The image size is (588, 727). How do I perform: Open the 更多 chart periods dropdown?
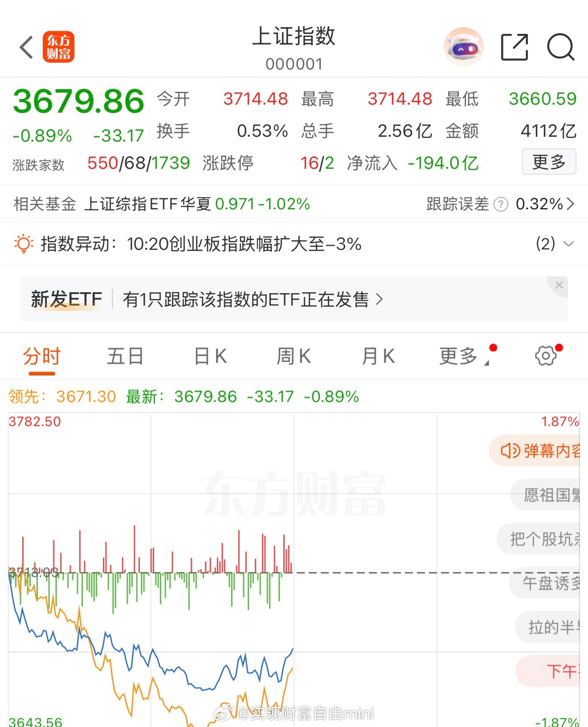coord(464,356)
